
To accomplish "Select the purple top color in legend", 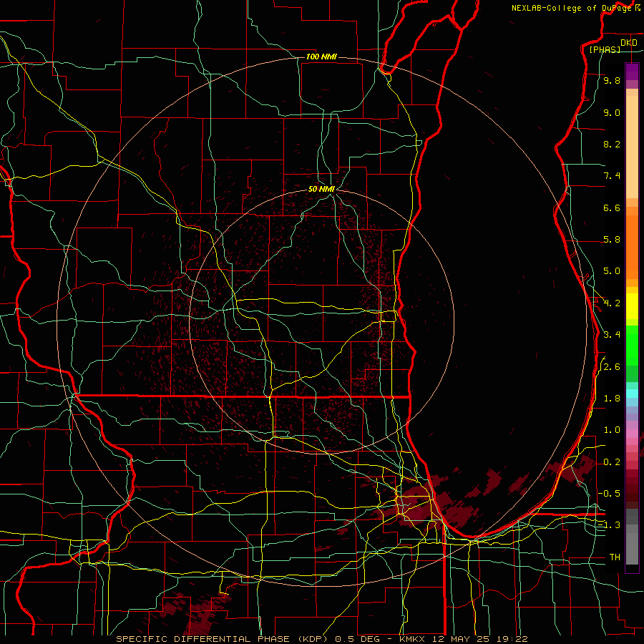I will [x=632, y=72].
